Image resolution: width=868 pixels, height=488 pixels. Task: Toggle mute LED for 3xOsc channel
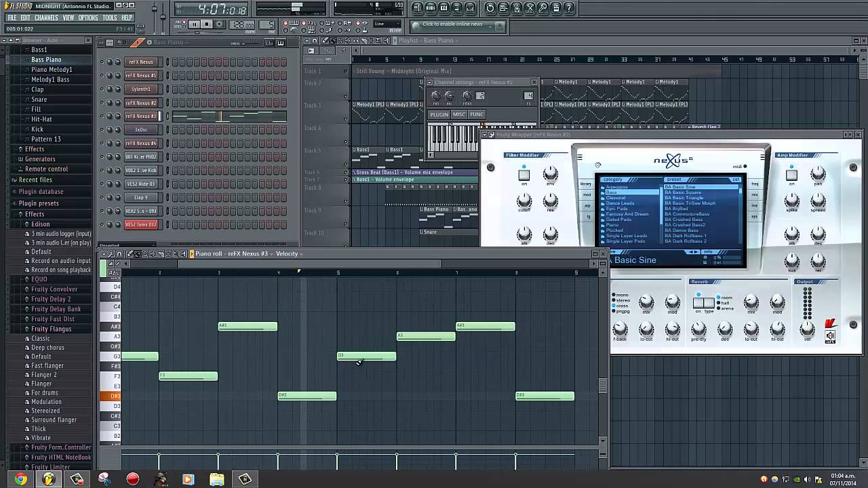(x=102, y=130)
